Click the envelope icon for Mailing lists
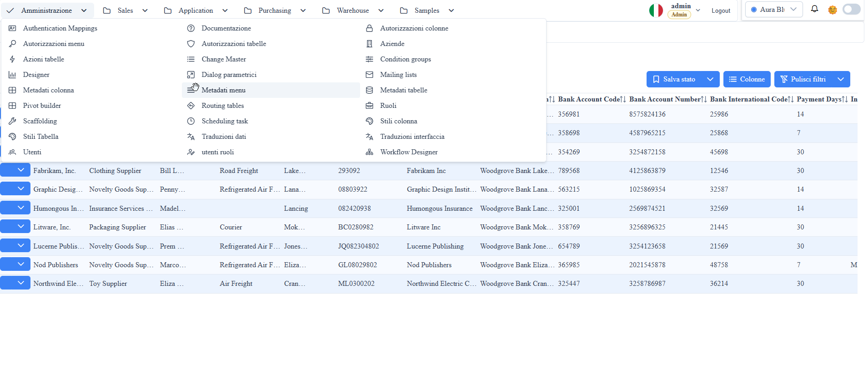This screenshot has height=386, width=868. pyautogui.click(x=370, y=75)
